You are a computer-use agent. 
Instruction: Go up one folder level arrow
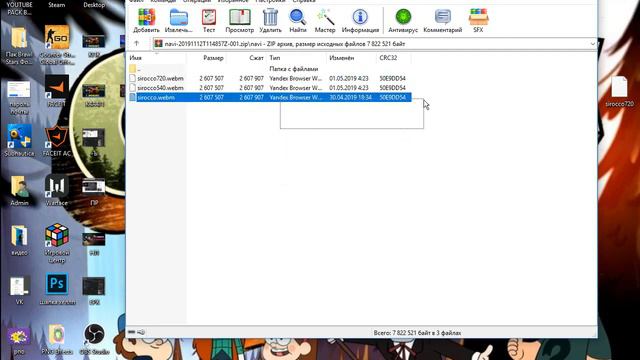(137, 43)
